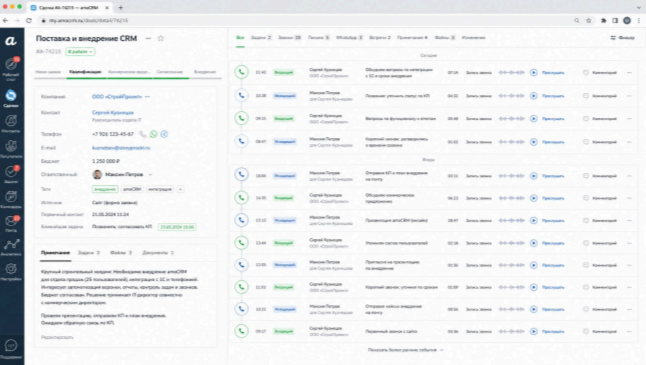Switch to the Изменения feed tab
This screenshot has width=646, height=365.
[473, 37]
